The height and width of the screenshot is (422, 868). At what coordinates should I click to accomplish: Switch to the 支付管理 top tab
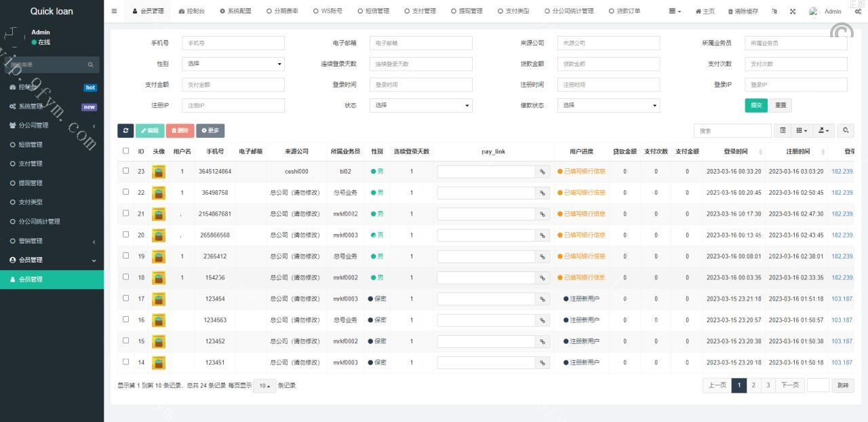tap(420, 12)
